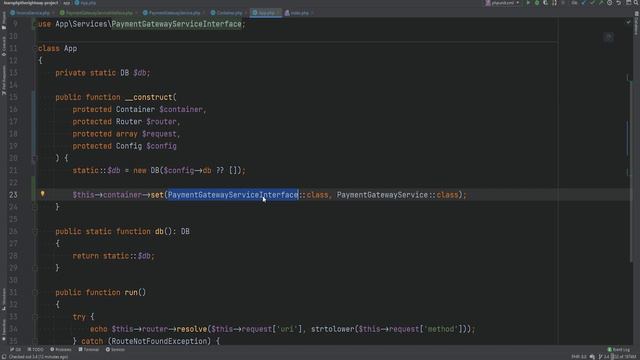Click the inspections checkmark widget in editor
Screen dimensions: 640x360
(628, 22)
